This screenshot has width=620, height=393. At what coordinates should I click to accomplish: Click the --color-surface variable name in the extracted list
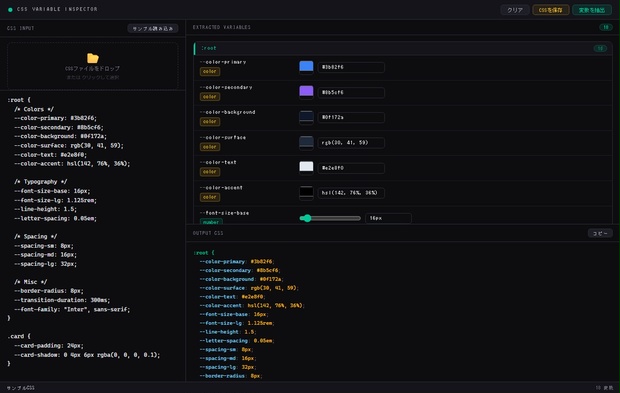[223, 138]
